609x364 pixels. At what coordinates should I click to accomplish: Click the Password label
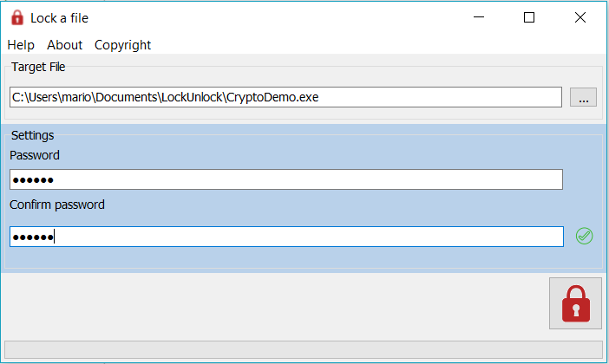35,155
